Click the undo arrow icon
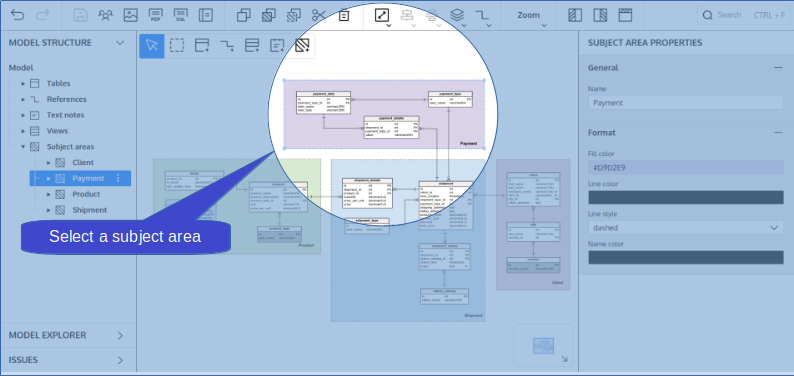Image resolution: width=794 pixels, height=376 pixels. coord(17,15)
